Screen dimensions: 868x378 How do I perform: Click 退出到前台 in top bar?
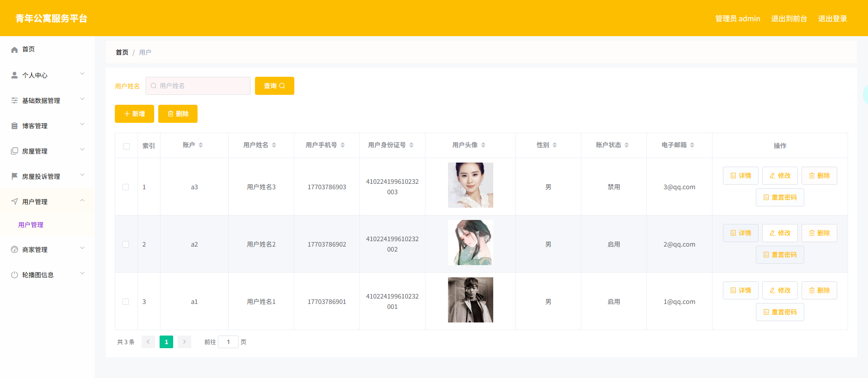[x=789, y=19]
